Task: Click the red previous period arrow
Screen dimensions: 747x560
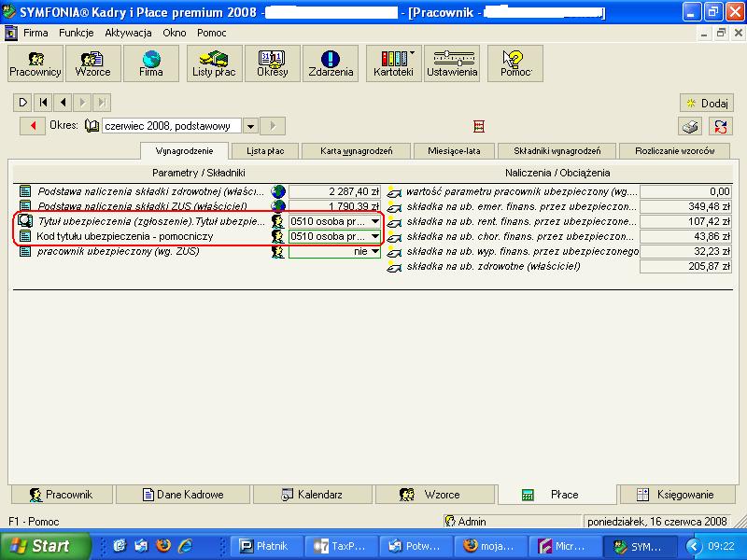Action: click(x=33, y=126)
